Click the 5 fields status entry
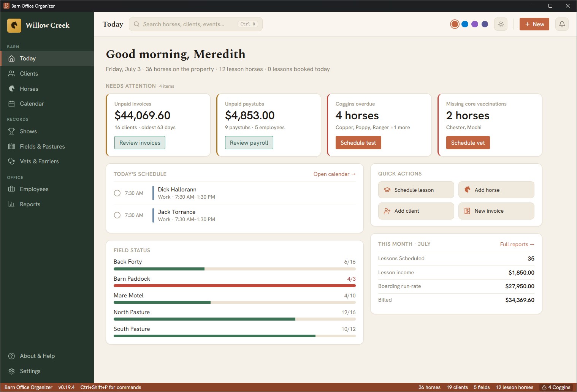The height and width of the screenshot is (392, 577). click(x=482, y=387)
